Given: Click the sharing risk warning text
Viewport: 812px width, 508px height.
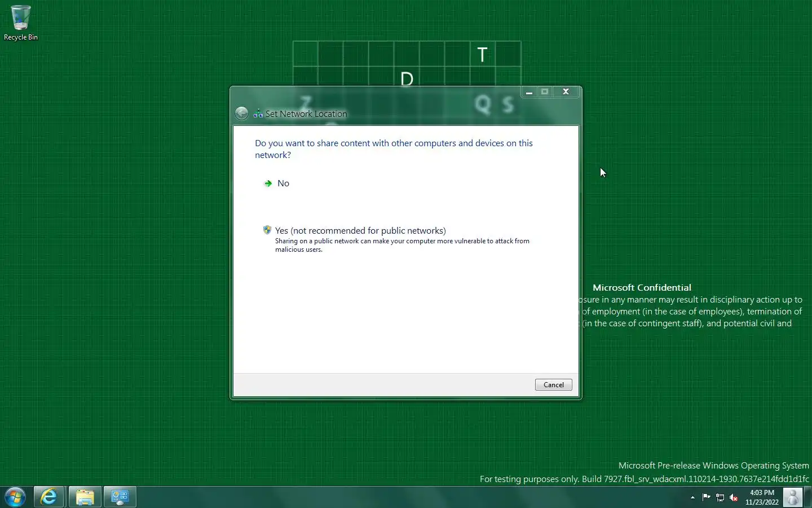Looking at the screenshot, I should (x=402, y=245).
